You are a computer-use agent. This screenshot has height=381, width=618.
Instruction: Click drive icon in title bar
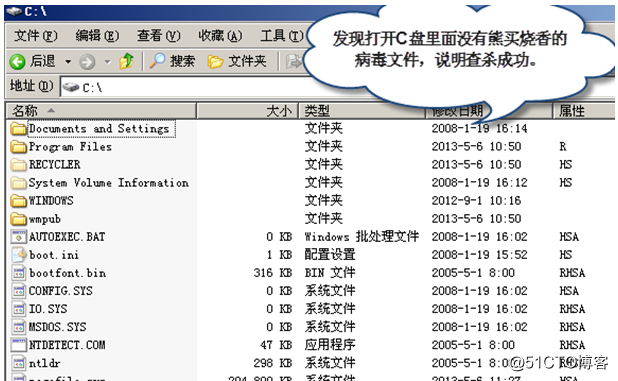click(14, 12)
